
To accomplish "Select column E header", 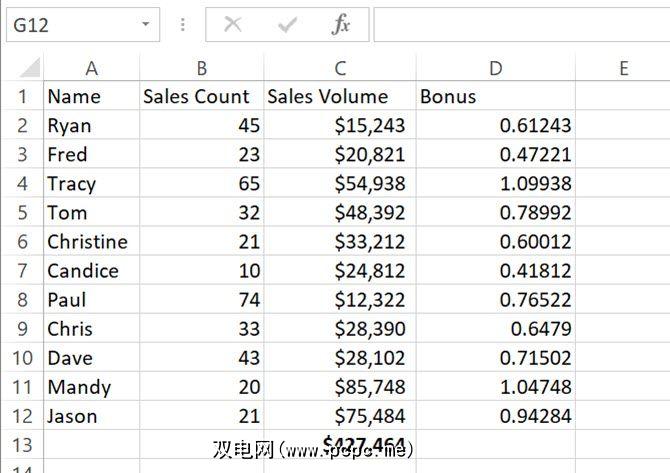I will click(x=622, y=68).
